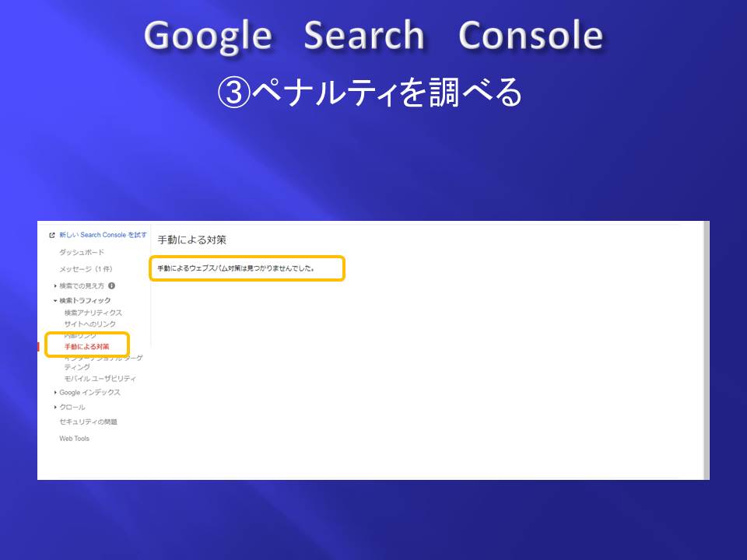
Task: Open インターナショナル ターゲティング item
Action: click(x=103, y=362)
